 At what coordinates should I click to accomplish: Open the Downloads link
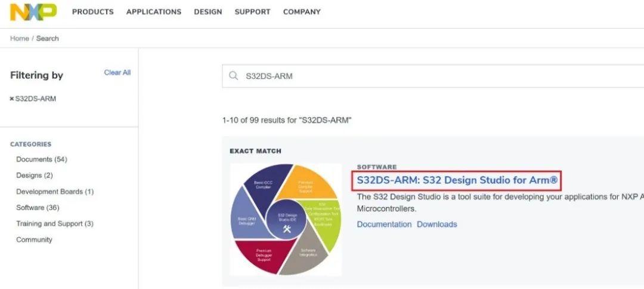[x=436, y=225]
